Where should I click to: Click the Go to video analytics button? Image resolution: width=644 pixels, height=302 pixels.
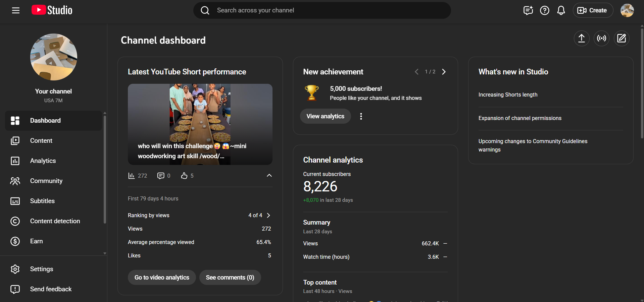pos(162,278)
